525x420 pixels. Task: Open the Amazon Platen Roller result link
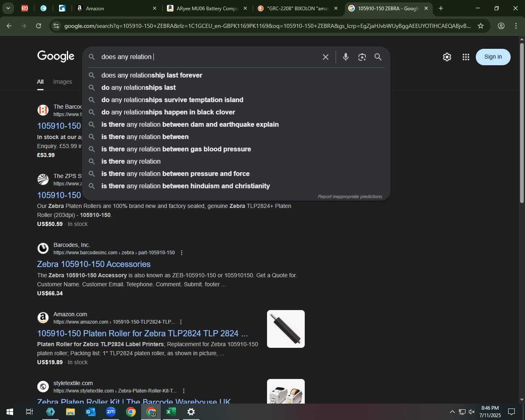[x=142, y=333]
